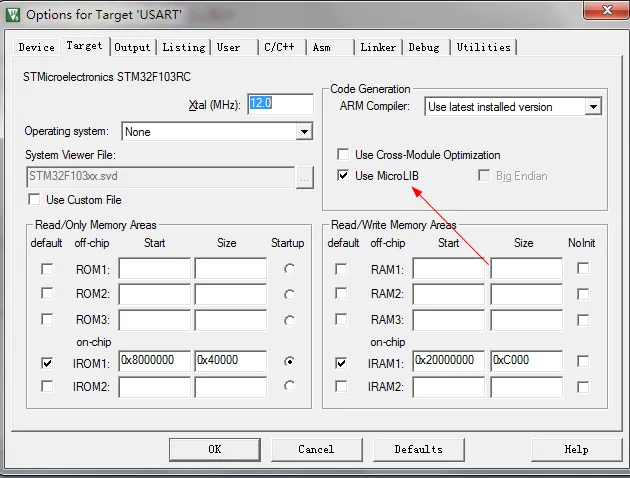
Task: Click the System Viewer File browse button
Action: coord(305,177)
